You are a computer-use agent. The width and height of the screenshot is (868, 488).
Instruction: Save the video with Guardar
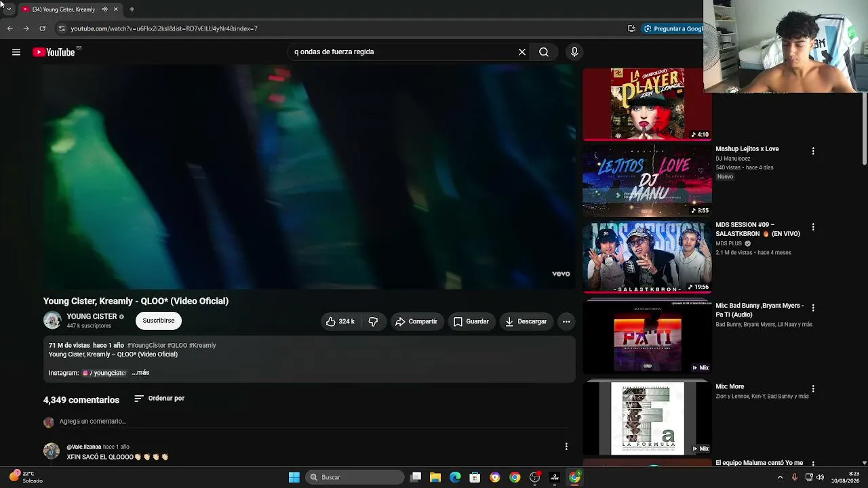tap(471, 322)
